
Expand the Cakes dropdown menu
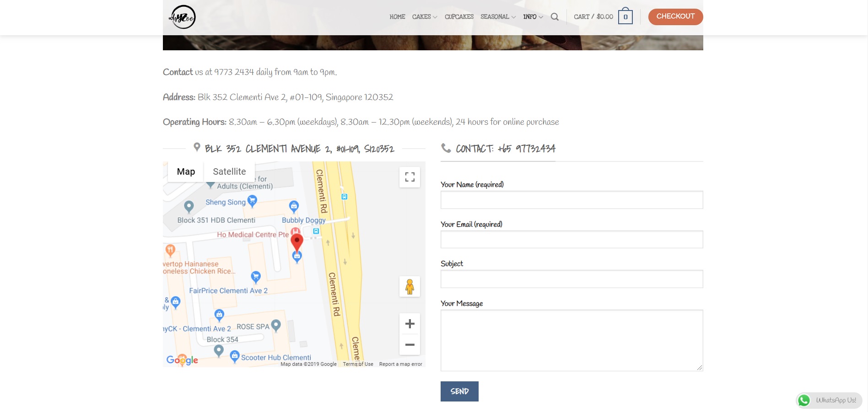424,17
